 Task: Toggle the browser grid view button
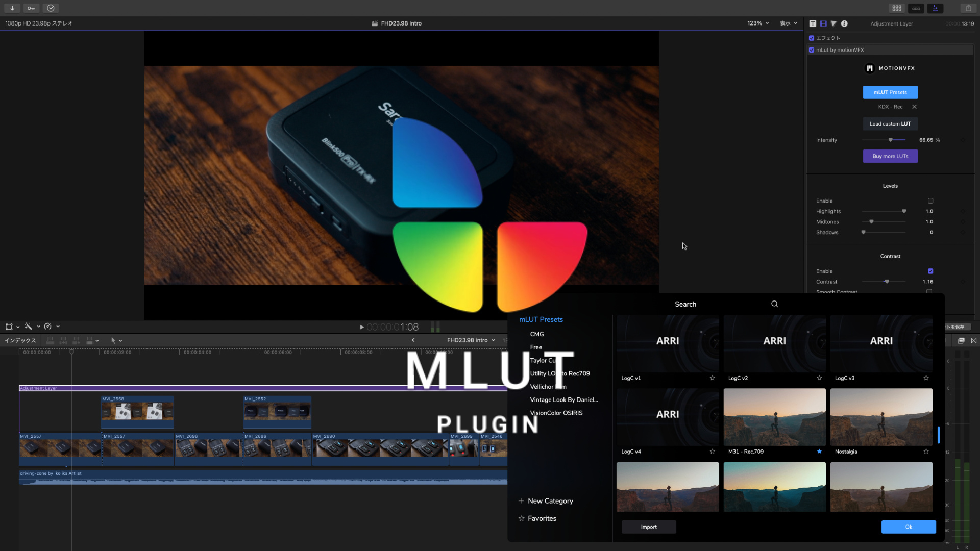tap(897, 8)
